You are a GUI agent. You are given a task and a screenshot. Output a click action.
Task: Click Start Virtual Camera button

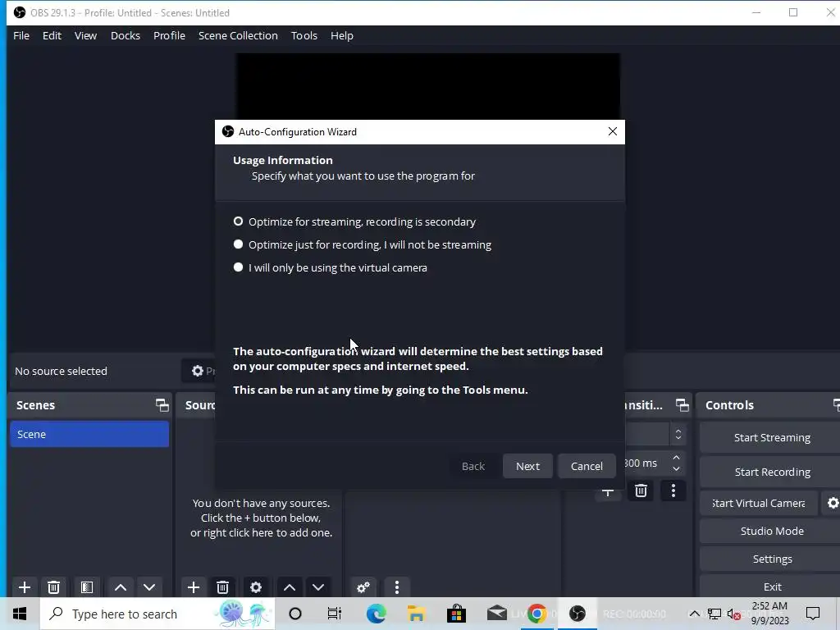click(x=759, y=503)
